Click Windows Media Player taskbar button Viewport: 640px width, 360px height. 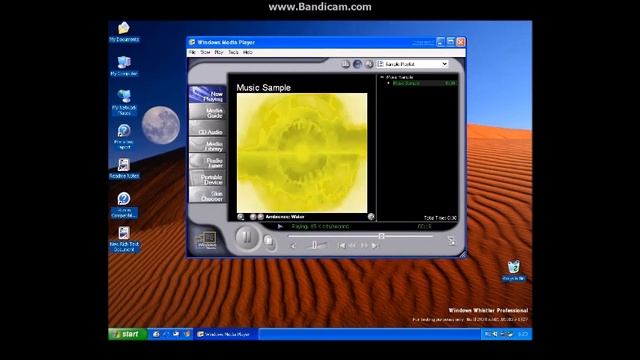(x=225, y=334)
